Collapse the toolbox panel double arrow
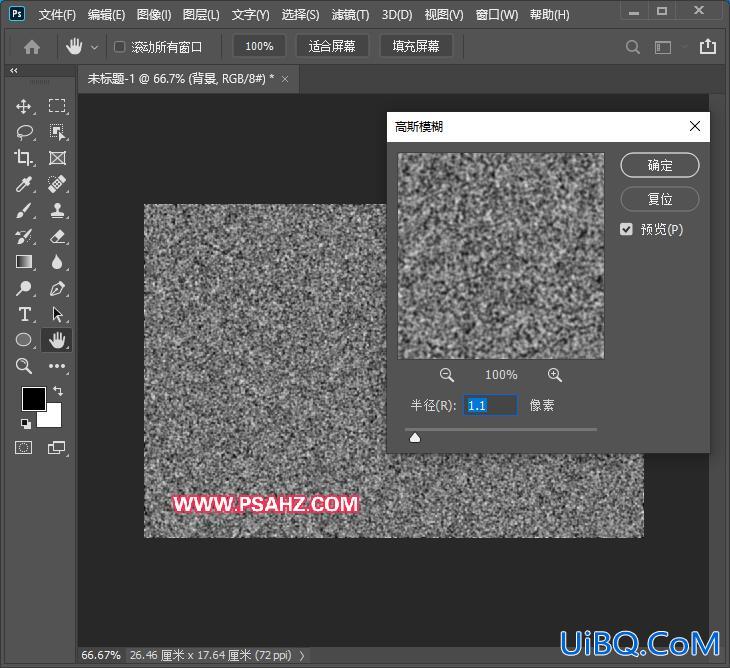 tap(14, 71)
